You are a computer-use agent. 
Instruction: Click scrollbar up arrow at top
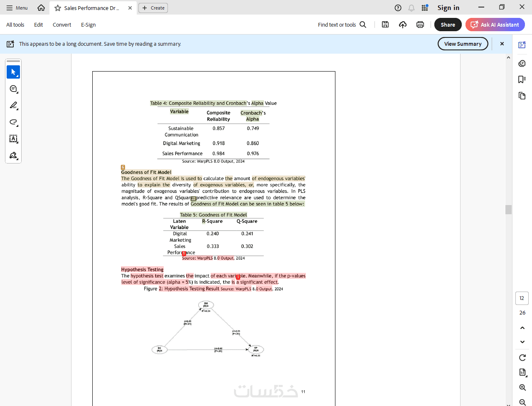pos(508,57)
